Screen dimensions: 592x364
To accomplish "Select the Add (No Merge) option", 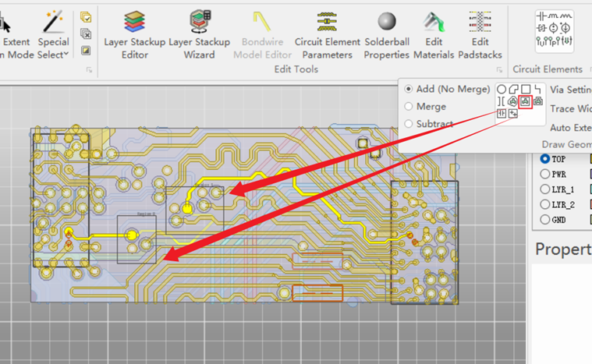I will point(409,89).
